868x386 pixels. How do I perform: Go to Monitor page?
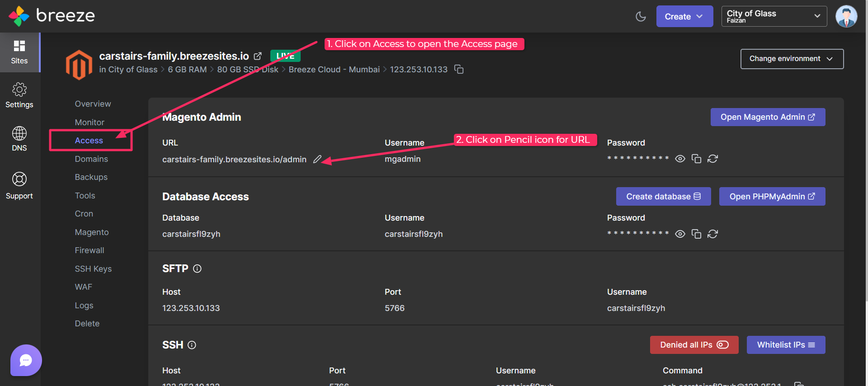click(90, 122)
